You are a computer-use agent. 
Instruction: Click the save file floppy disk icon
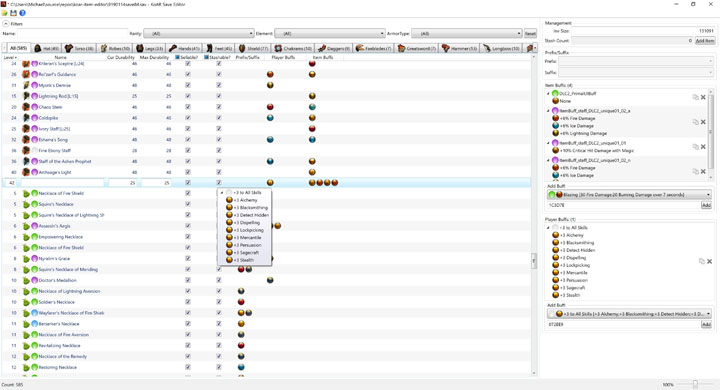pos(13,13)
